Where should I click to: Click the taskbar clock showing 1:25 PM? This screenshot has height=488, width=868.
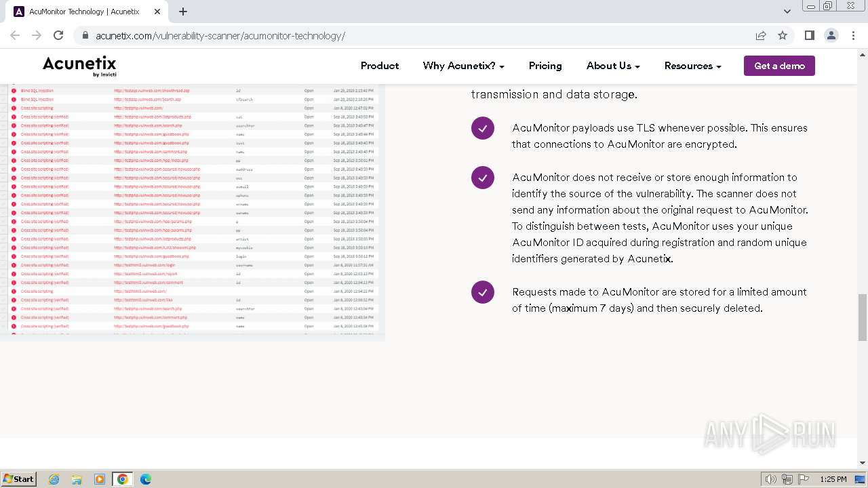833,479
